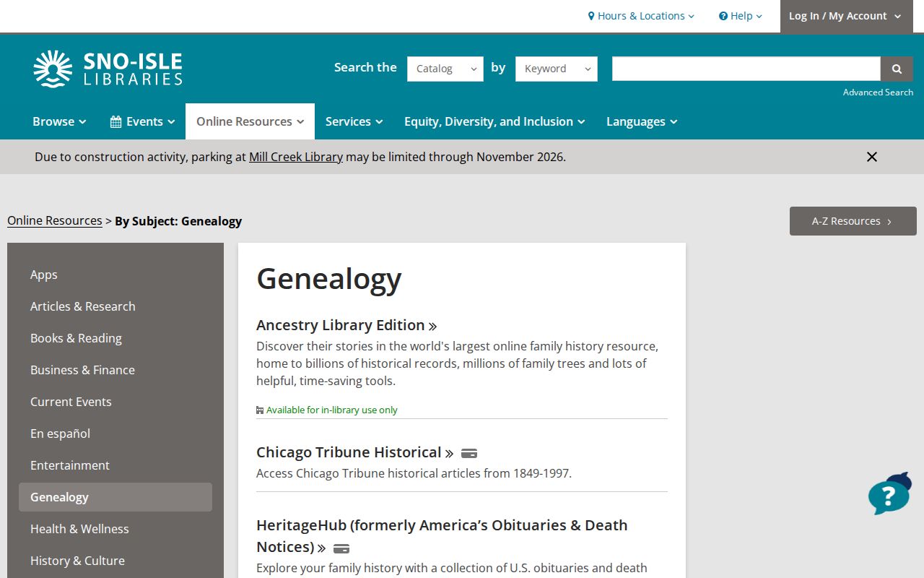Screen dimensions: 924x578
Task: Select highlighted Genealogy sidebar item
Action: 115,497
